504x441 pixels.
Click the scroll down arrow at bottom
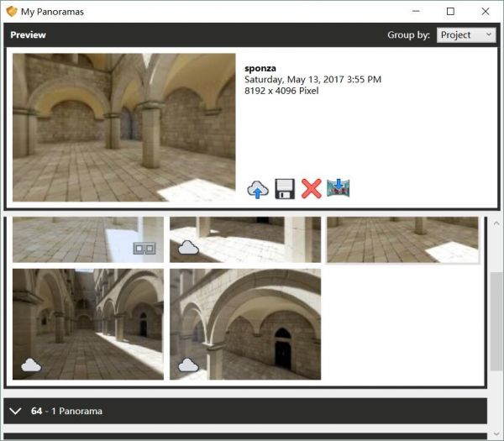(497, 434)
